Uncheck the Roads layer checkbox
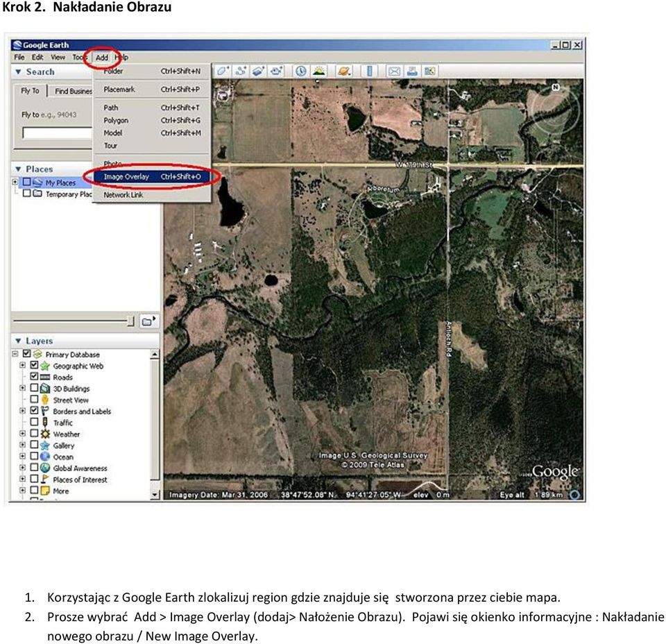 click(34, 376)
